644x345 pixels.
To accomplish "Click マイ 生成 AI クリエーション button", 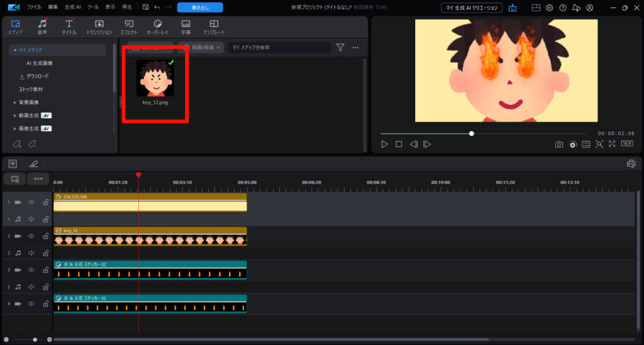I will 471,8.
